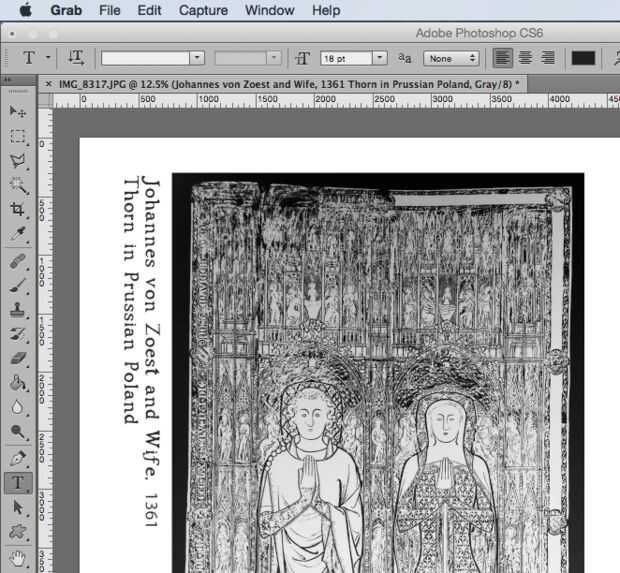Select the Crop tool
The width and height of the screenshot is (620, 573).
17,209
